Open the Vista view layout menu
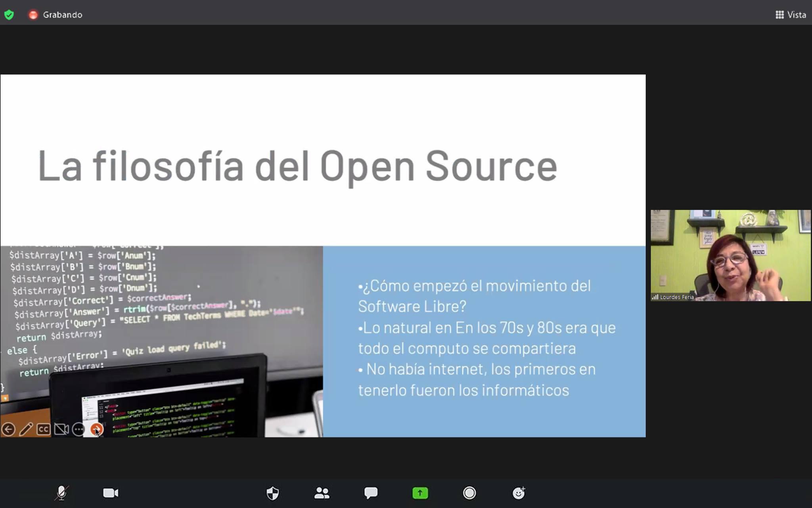Image resolution: width=812 pixels, height=508 pixels. (x=791, y=15)
